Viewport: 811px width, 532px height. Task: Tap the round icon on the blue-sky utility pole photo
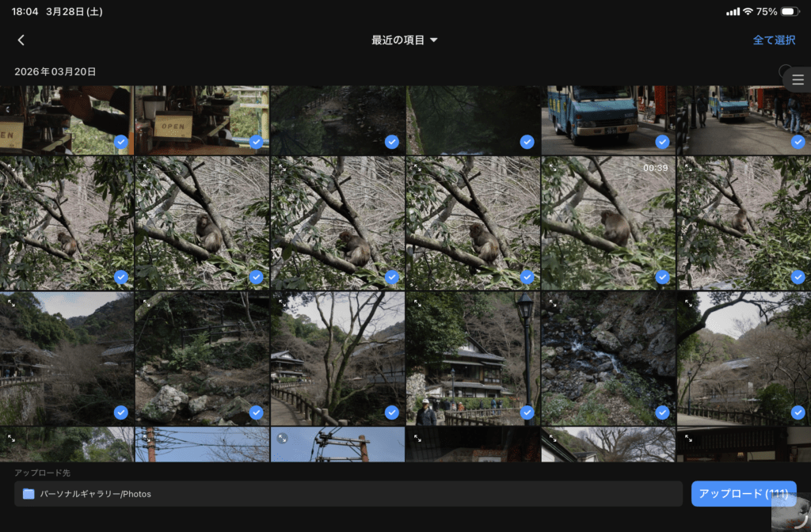[283, 438]
